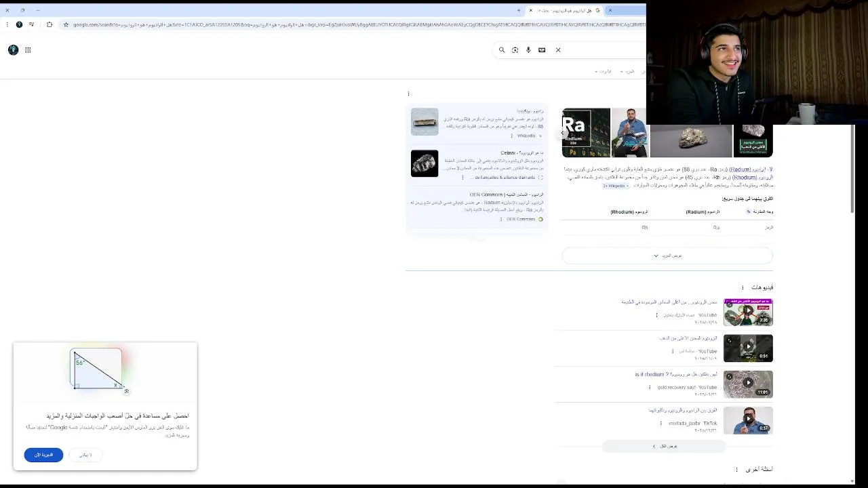The image size is (868, 488).
Task: Click the magnifier search icon in Google search box
Action: click(502, 49)
